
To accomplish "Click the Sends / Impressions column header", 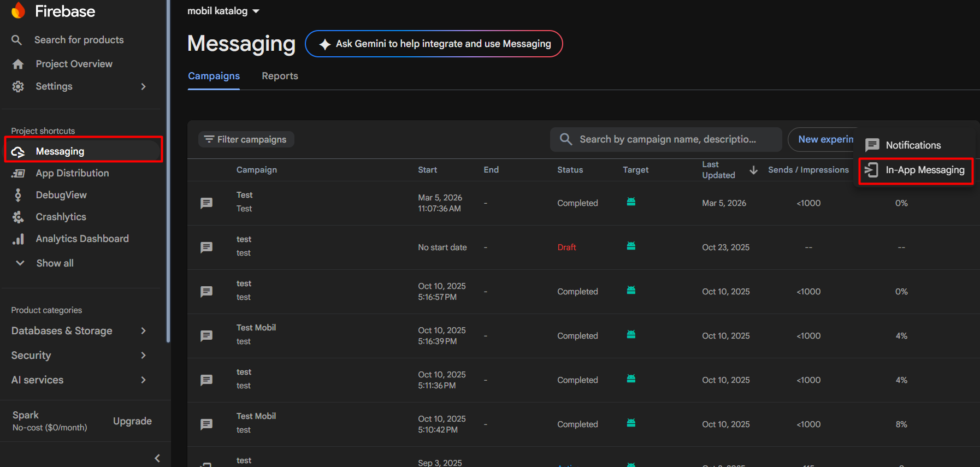I will coord(808,170).
